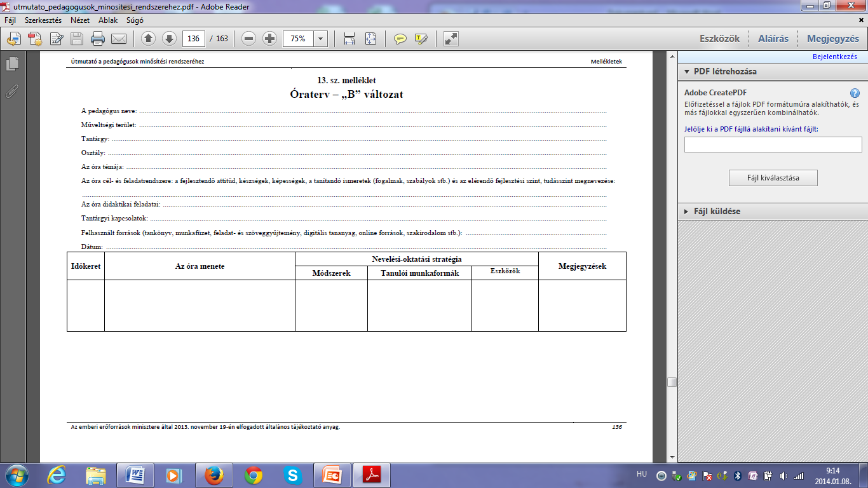Open the Eszközök pane
This screenshot has height=488, width=868.
(720, 39)
